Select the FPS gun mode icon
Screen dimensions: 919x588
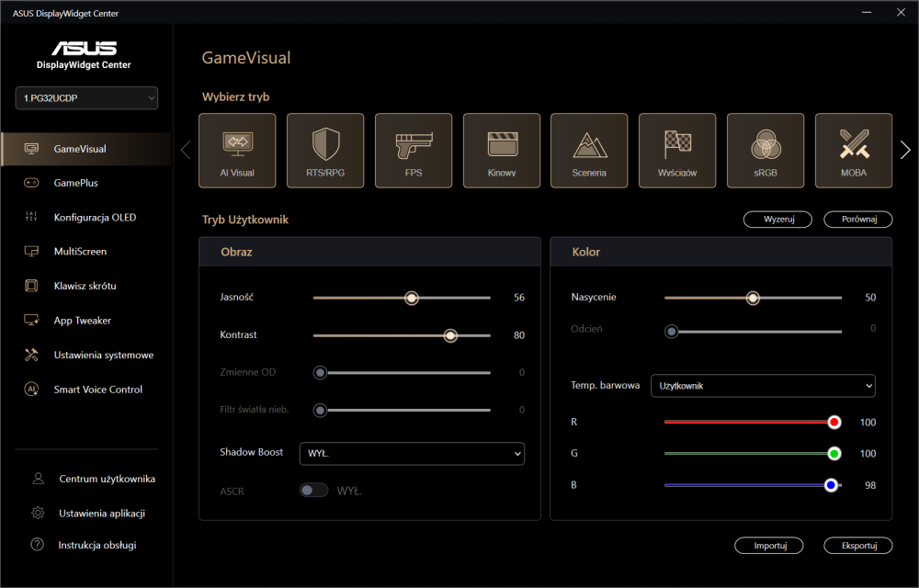[414, 151]
